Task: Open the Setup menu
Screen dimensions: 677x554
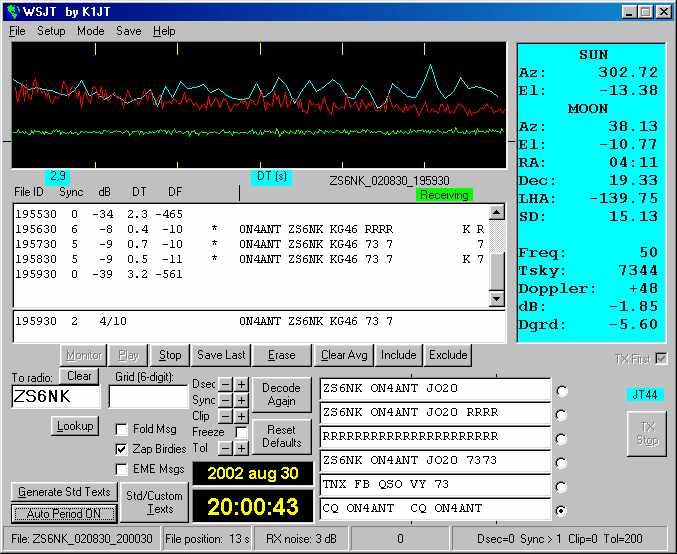Action: click(x=51, y=31)
